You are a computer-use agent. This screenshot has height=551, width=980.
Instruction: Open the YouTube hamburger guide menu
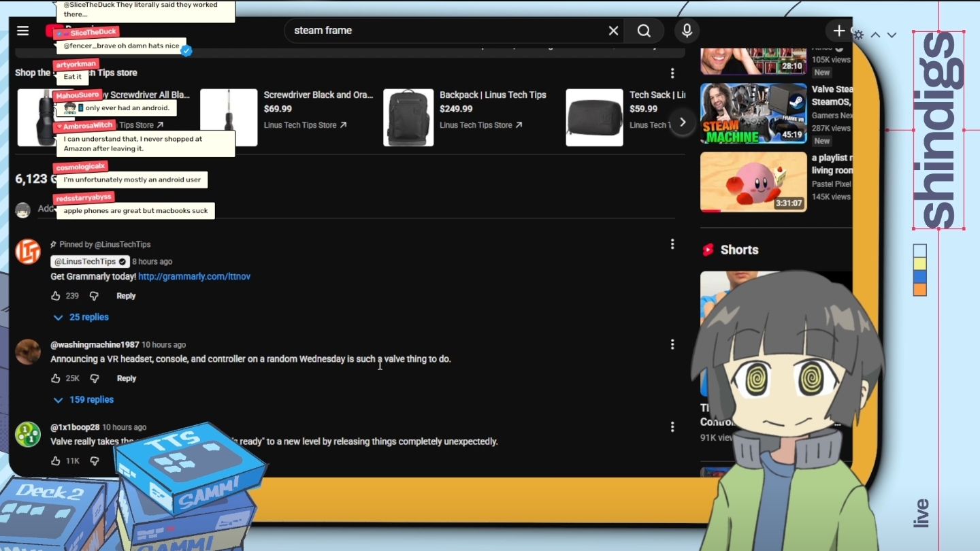(23, 31)
